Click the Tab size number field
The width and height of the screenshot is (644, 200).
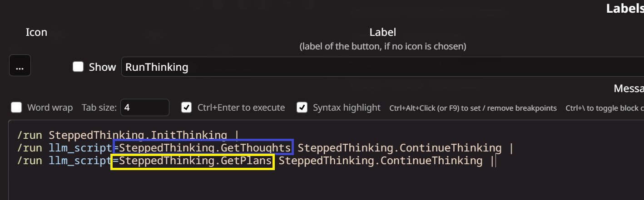point(145,107)
